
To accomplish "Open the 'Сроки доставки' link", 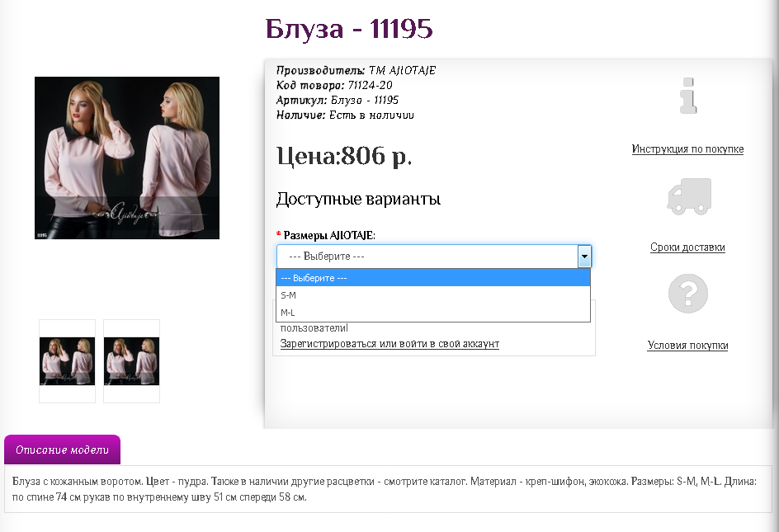I will pos(687,247).
